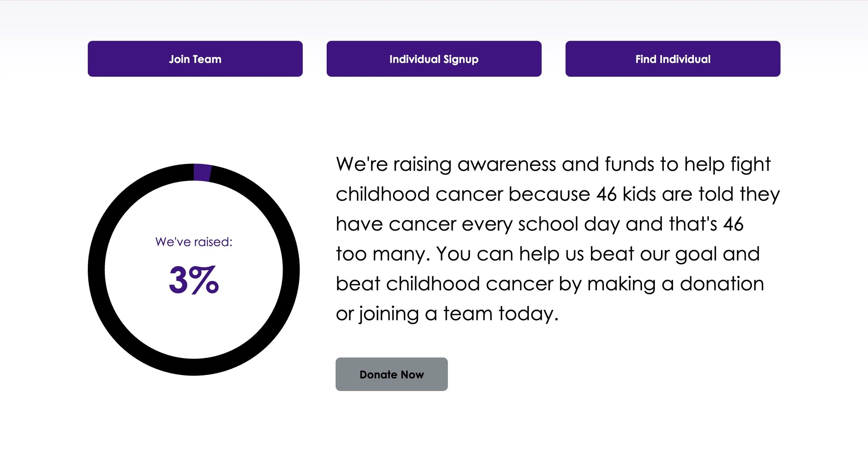This screenshot has width=868, height=462.
Task: Select the 3% raised figure
Action: pos(194,280)
